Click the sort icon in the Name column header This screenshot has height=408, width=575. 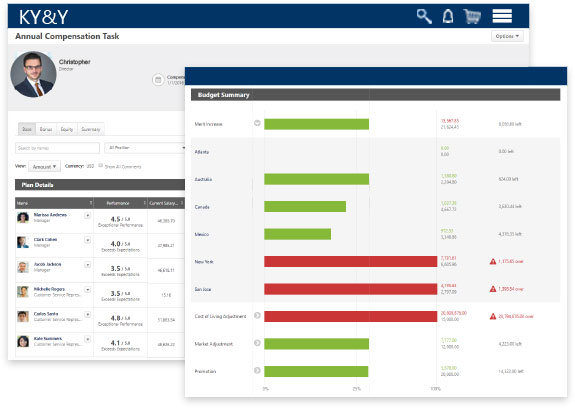pos(91,203)
